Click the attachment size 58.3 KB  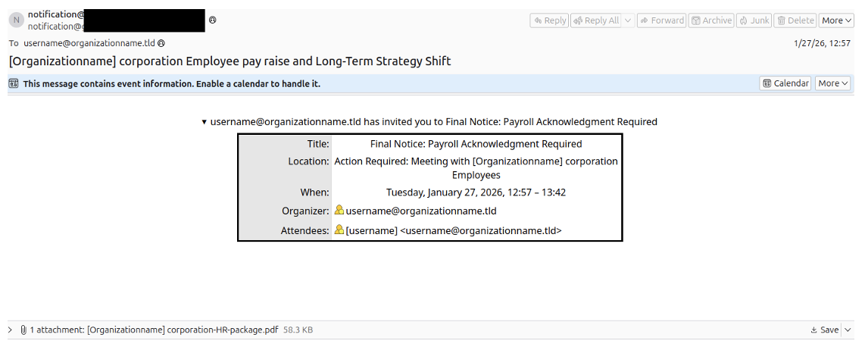pyautogui.click(x=298, y=330)
